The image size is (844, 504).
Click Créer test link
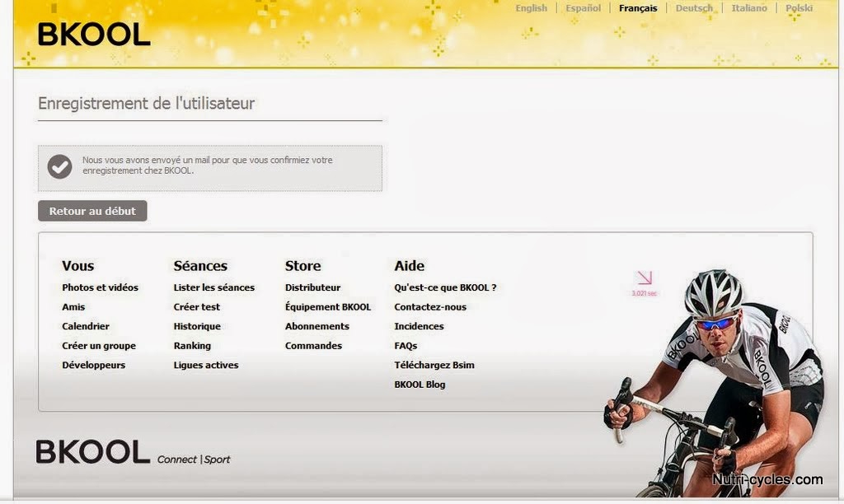[197, 306]
